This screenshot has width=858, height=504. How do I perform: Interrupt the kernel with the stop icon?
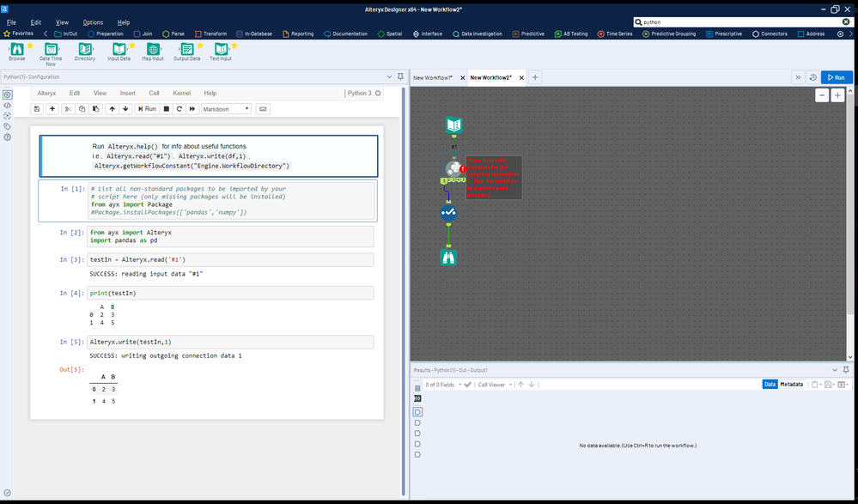167,109
